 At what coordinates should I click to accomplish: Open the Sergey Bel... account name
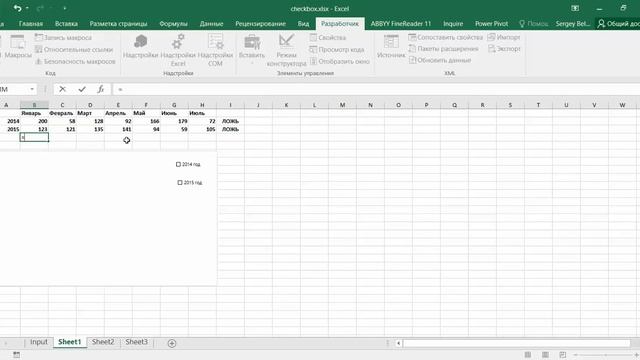573,24
